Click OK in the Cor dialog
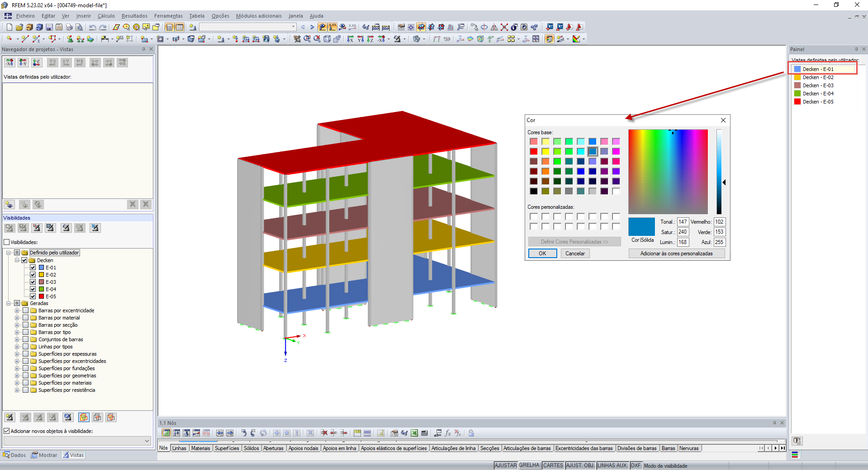Image resolution: width=868 pixels, height=470 pixels. [542, 254]
